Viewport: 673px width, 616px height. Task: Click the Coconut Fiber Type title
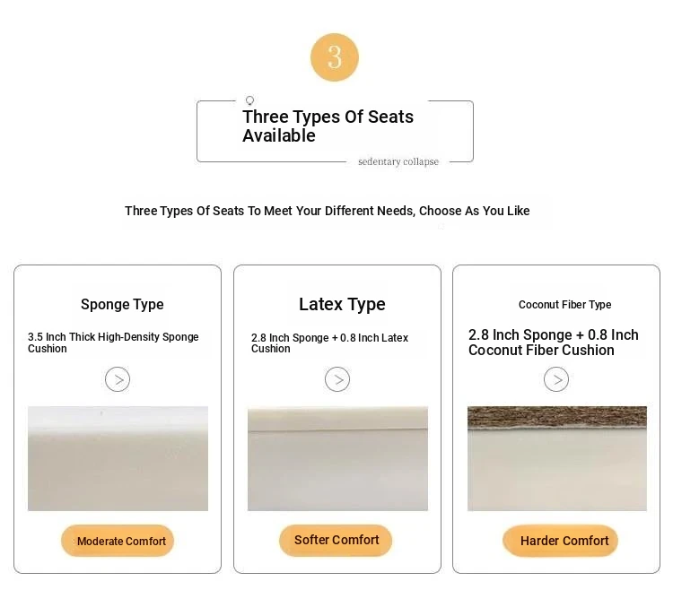tap(564, 305)
